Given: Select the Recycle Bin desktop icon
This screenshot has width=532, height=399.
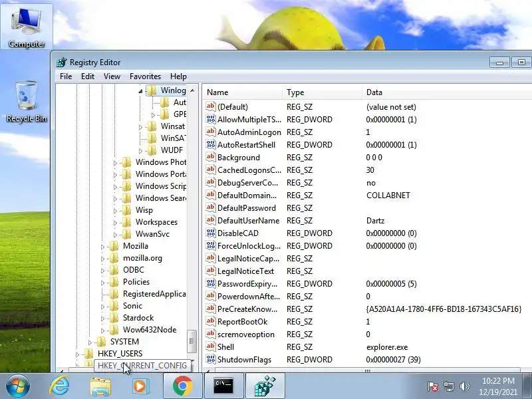Looking at the screenshot, I should [27, 101].
